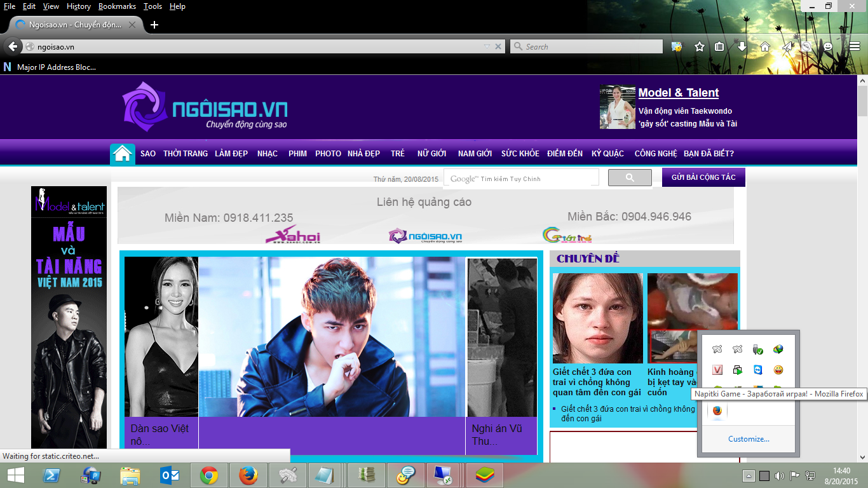868x488 pixels.
Task: Switch to Firefox in the taskbar
Action: click(248, 475)
